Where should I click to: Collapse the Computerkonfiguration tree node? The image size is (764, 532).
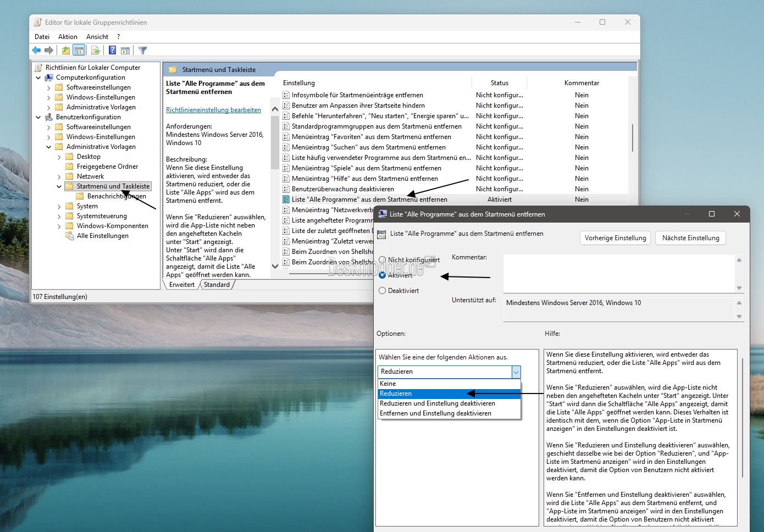coord(38,78)
